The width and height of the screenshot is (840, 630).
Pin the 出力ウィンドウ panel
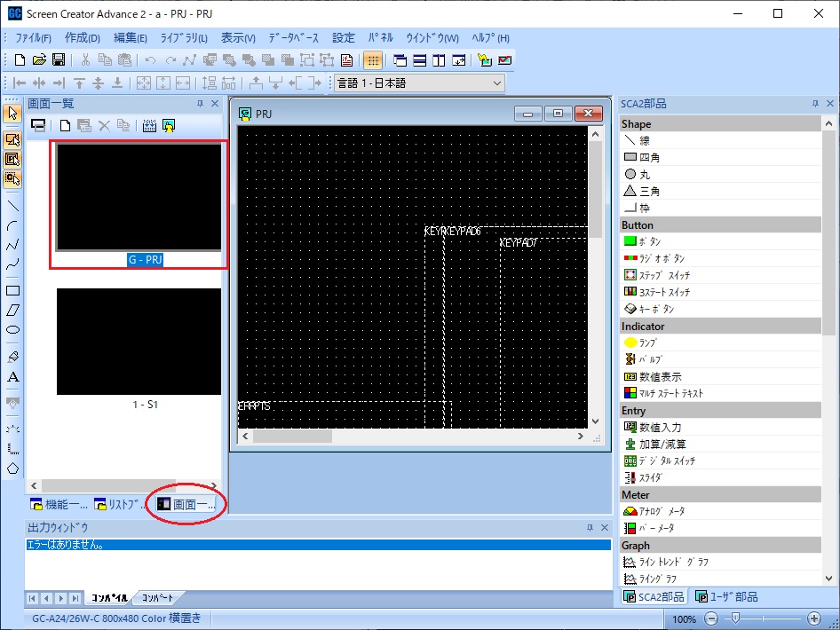click(590, 528)
